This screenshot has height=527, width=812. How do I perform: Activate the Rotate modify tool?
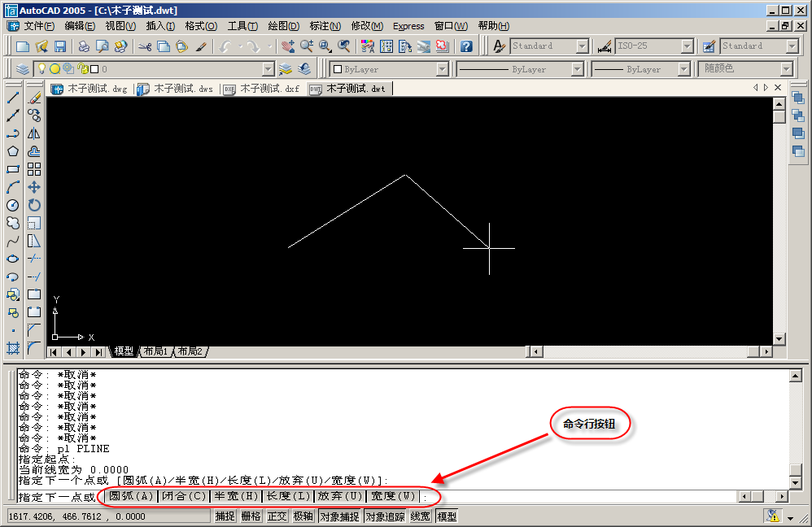click(34, 205)
